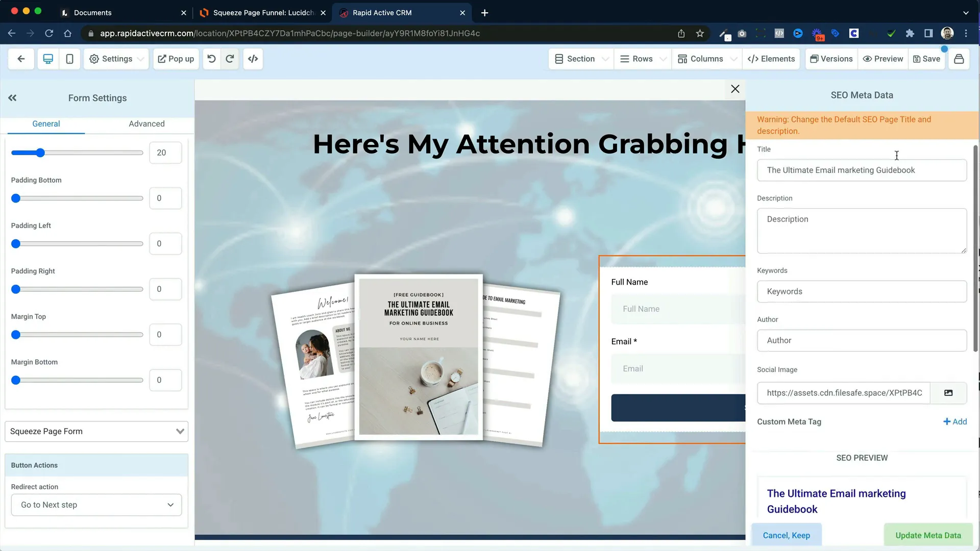Open the Chrome extensions puzzle icon
This screenshot has width=980, height=551.
tap(910, 33)
